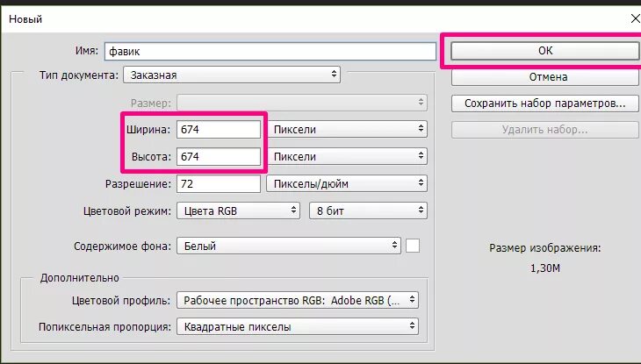
Task: Click the Разрешение resolution field
Action: tap(219, 184)
